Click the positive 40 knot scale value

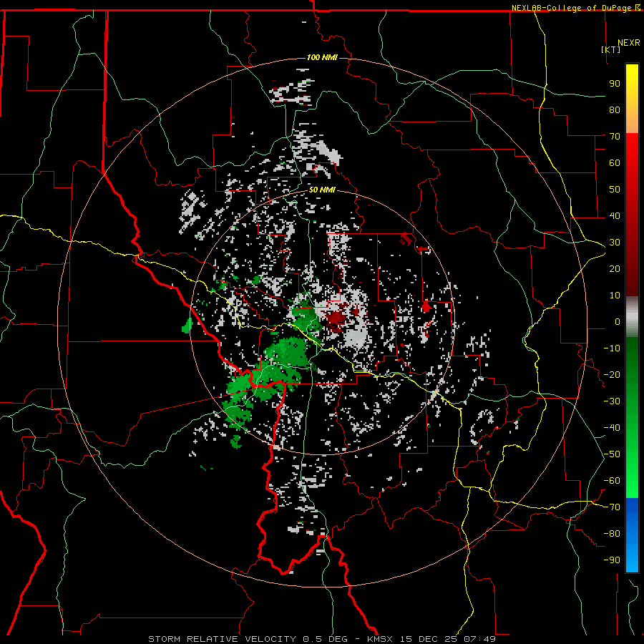(615, 215)
